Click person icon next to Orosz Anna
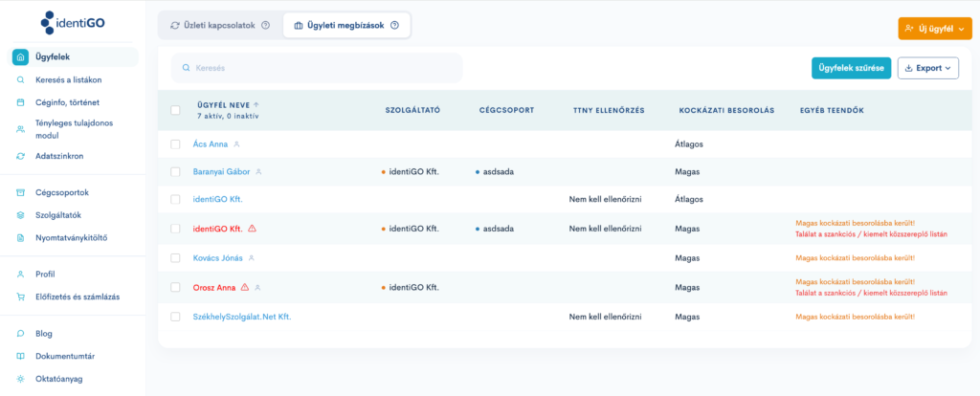This screenshot has height=396, width=980. pos(256,288)
